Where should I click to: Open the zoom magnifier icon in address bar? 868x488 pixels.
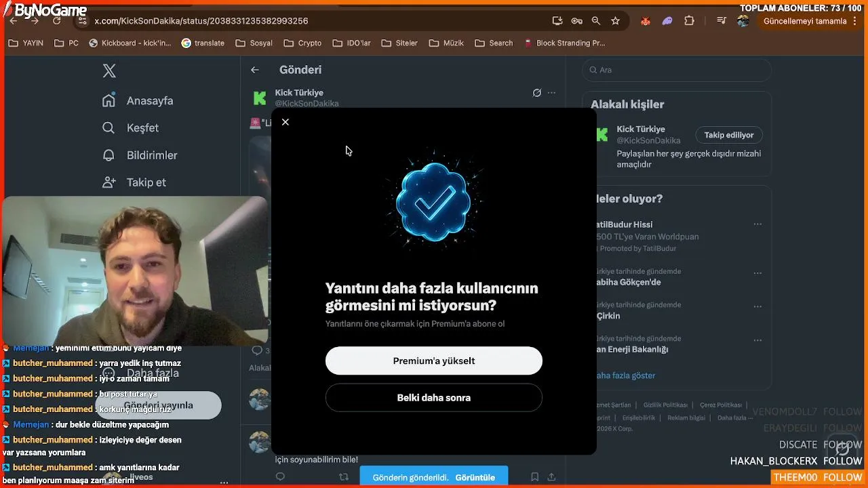[x=596, y=21]
